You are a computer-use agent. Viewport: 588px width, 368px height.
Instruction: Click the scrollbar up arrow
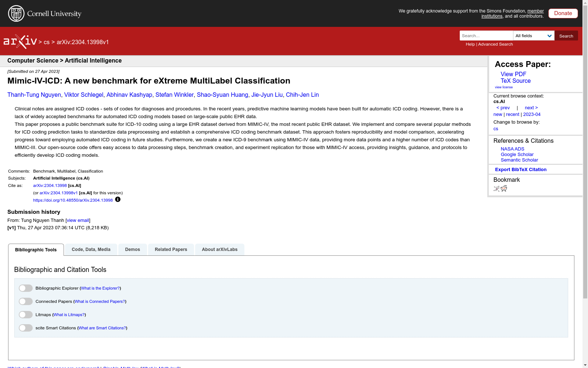[x=585, y=3]
